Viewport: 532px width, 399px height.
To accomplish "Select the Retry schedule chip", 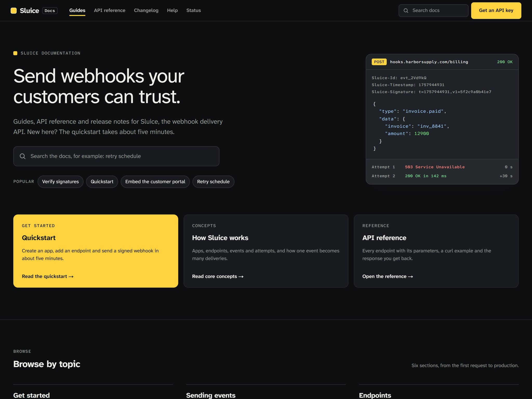I will pos(213,182).
